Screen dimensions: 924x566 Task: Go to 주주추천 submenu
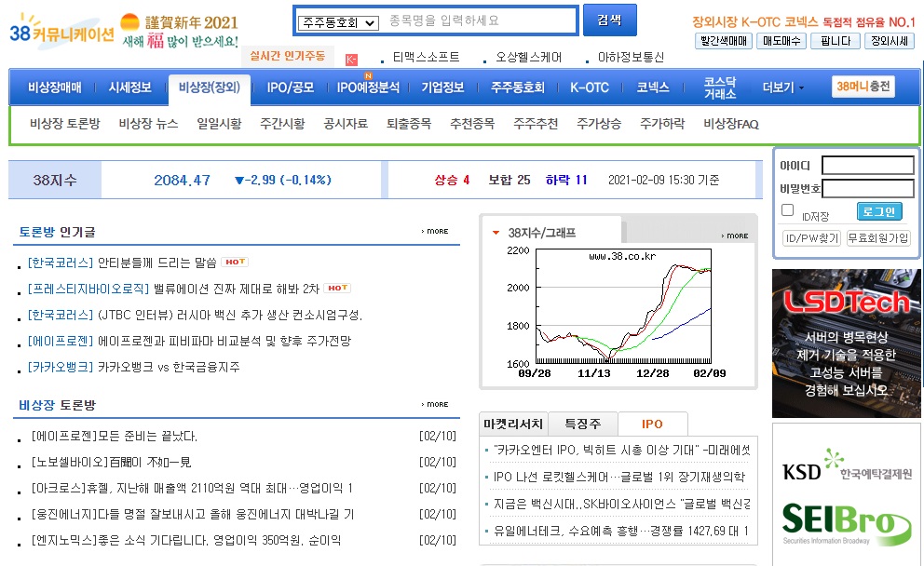[x=536, y=124]
